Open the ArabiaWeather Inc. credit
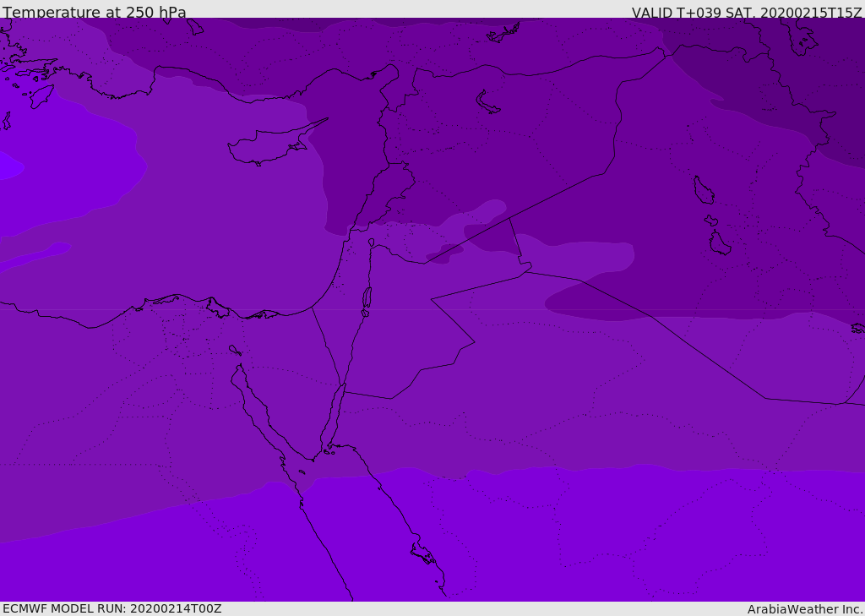 [x=805, y=608]
